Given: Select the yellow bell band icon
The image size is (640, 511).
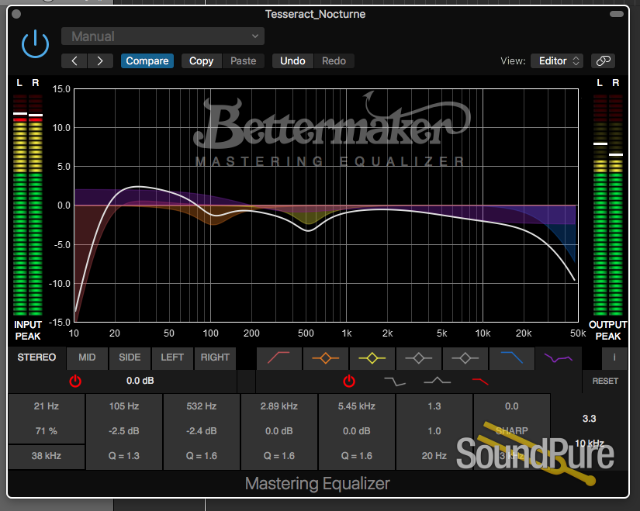Looking at the screenshot, I should coord(372,358).
